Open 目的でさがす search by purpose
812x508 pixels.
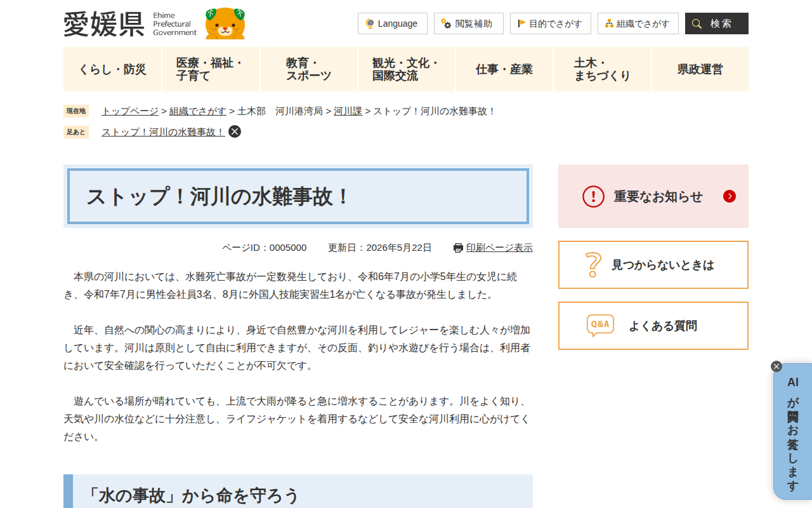pyautogui.click(x=551, y=23)
